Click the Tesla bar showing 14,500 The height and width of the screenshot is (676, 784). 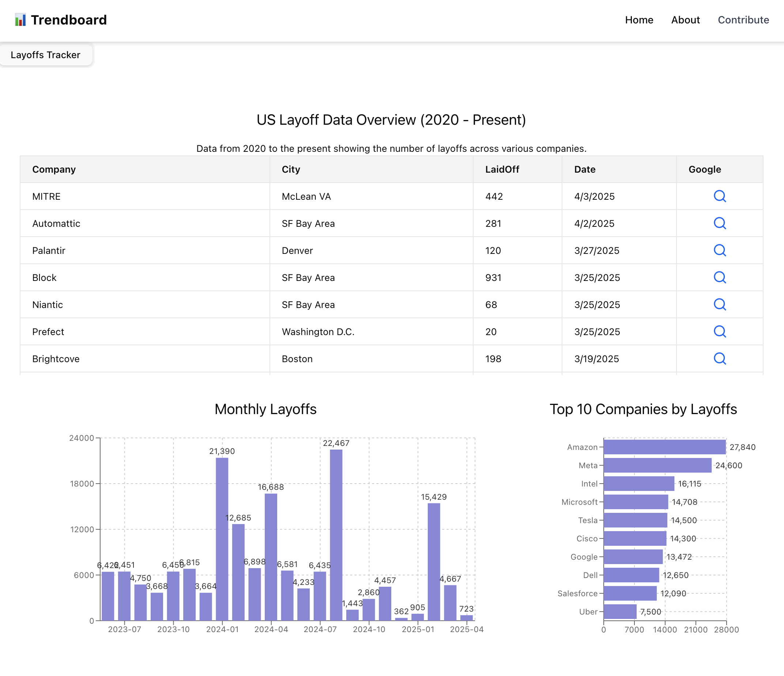[x=636, y=520]
